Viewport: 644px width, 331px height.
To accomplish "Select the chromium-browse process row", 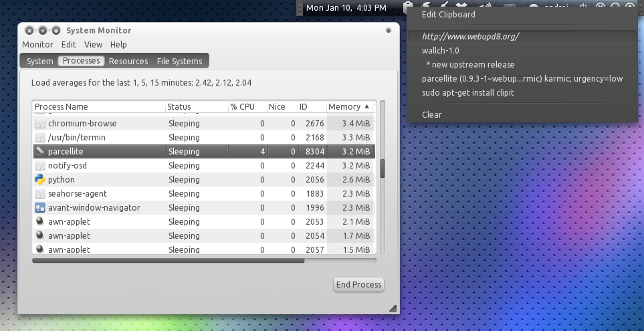I will 204,124.
